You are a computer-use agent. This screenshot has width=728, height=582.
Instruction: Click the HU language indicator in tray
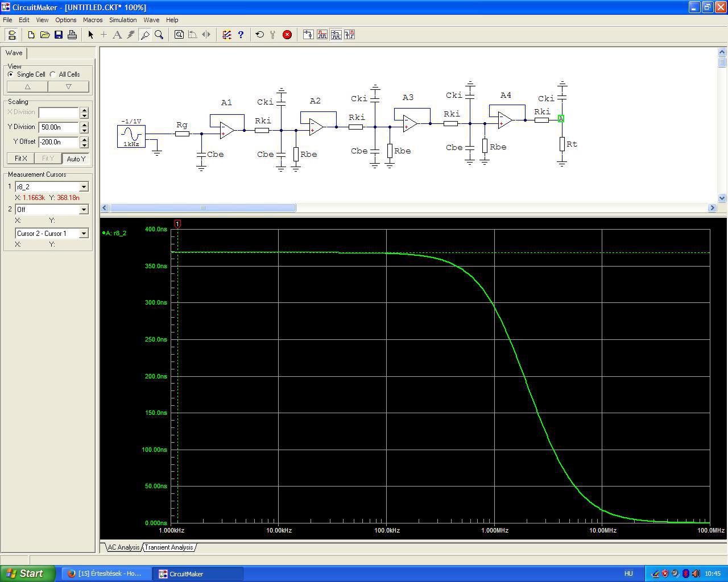[x=628, y=573]
